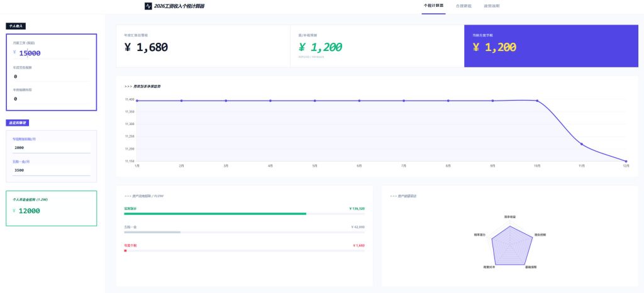Click the gray 五险一金 progress bar
The image size is (644, 293).
pos(152,232)
